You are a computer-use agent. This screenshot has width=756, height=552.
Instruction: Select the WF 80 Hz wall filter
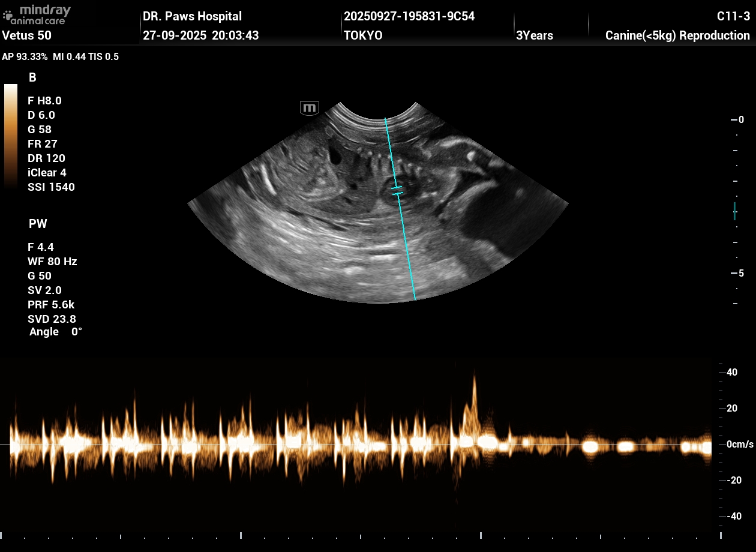[52, 262]
